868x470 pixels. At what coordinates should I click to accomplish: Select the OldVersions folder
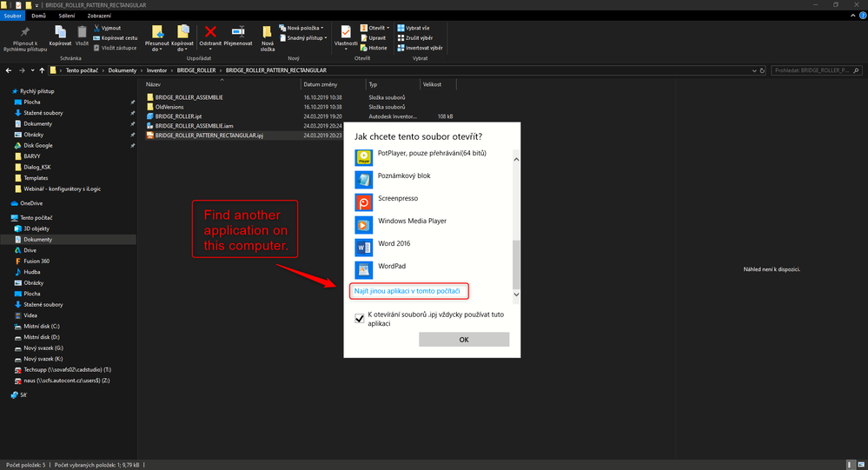(169, 107)
